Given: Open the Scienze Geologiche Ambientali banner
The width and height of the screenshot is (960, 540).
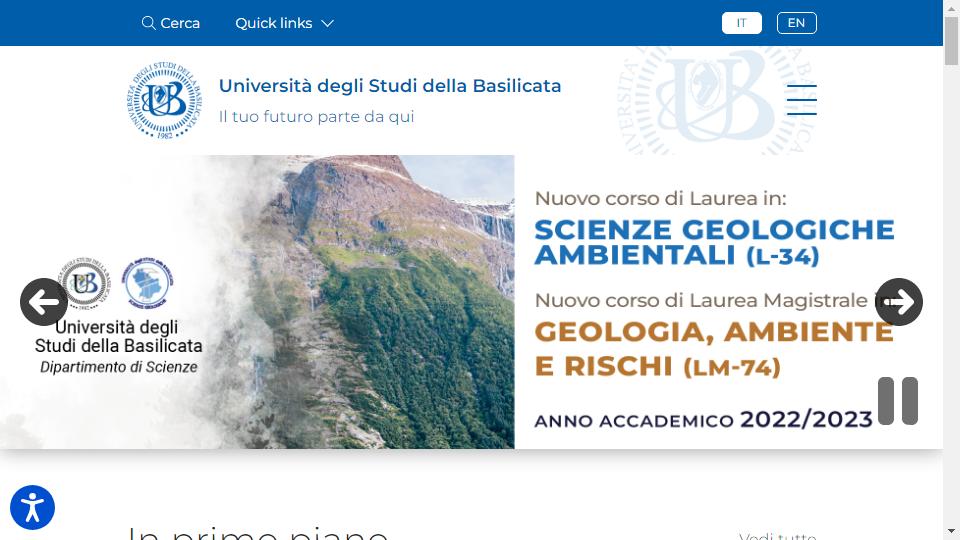Looking at the screenshot, I should [x=471, y=302].
